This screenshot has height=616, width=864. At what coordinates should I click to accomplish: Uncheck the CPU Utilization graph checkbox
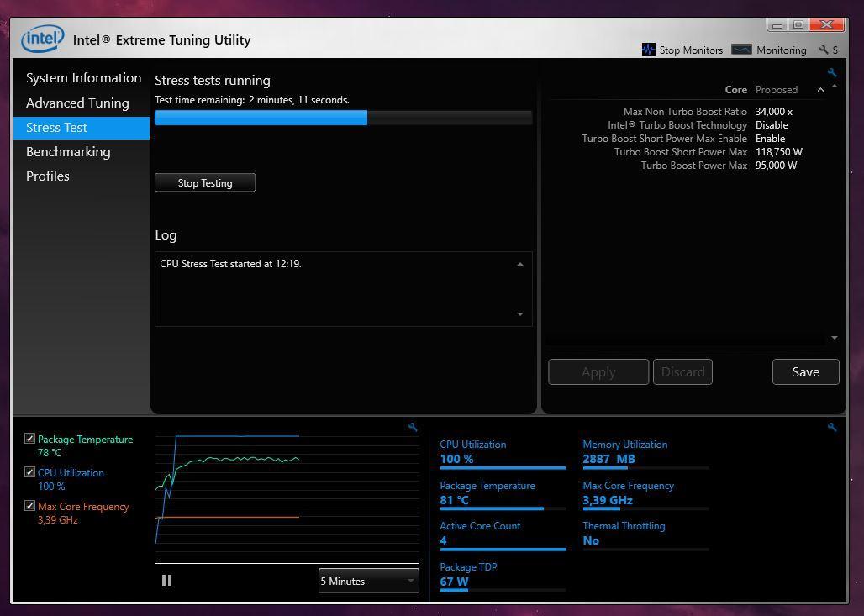[x=29, y=472]
